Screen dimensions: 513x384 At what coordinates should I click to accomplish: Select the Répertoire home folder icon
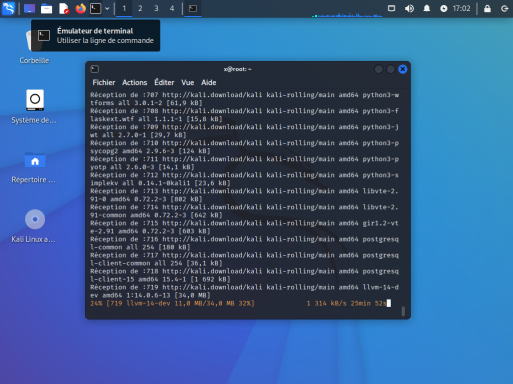pyautogui.click(x=34, y=167)
